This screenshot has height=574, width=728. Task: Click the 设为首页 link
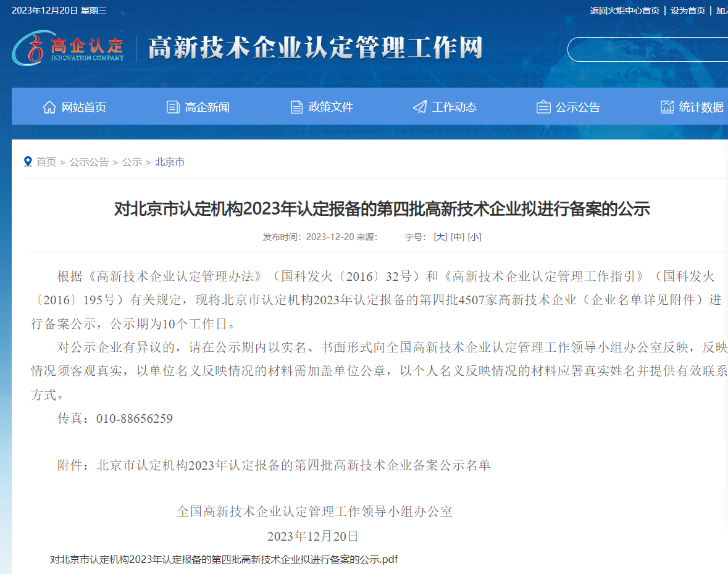pyautogui.click(x=688, y=10)
